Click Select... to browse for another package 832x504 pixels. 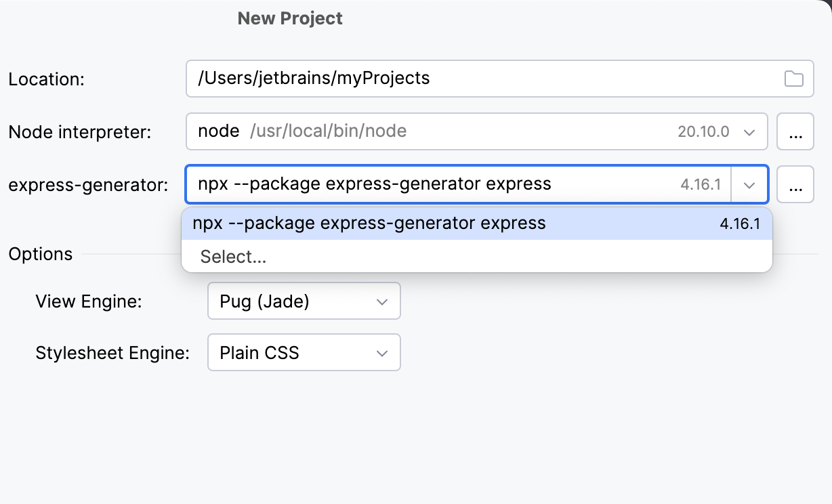click(232, 257)
